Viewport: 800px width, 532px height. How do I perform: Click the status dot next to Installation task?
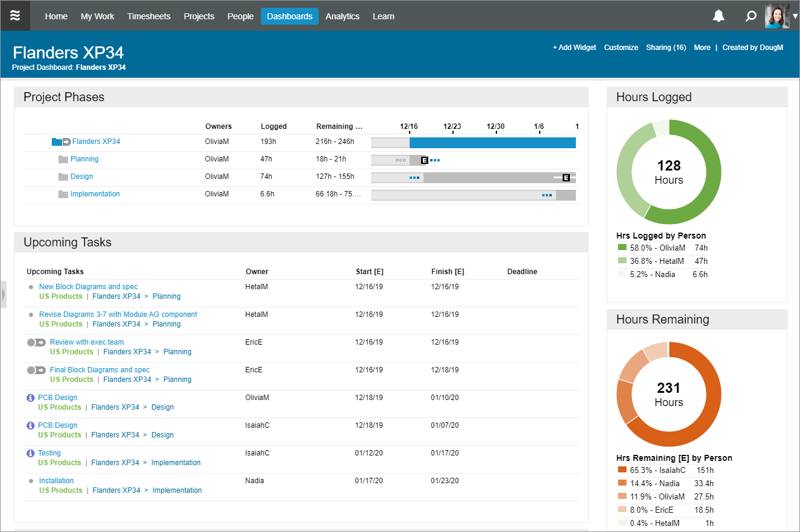coord(30,480)
